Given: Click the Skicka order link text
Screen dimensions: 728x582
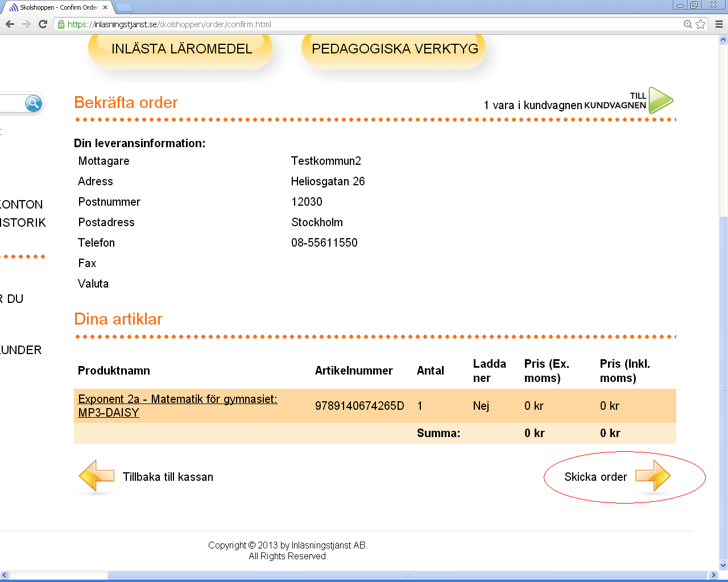Looking at the screenshot, I should coord(595,477).
